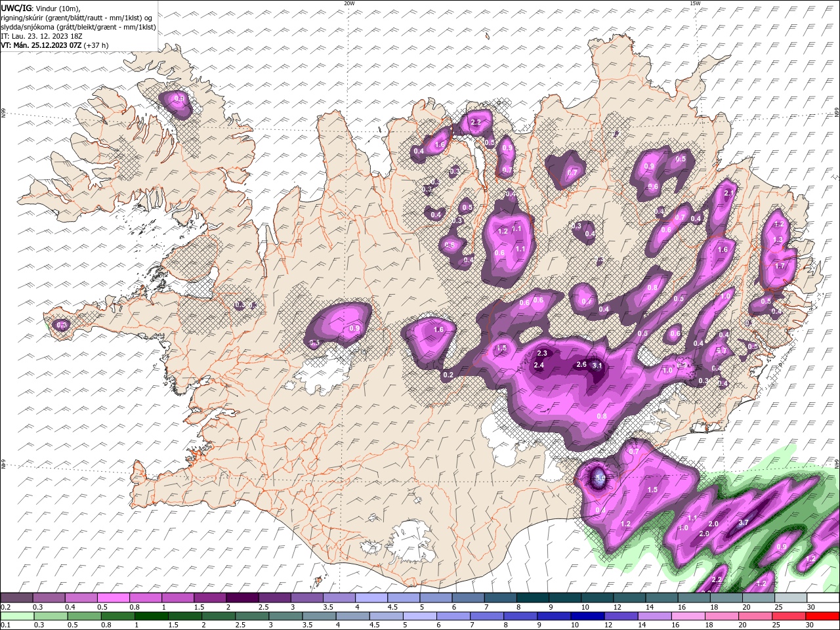Click the light pink swatch at 16 in the lower scale
Screen dimensions: 840x630
[688, 616]
